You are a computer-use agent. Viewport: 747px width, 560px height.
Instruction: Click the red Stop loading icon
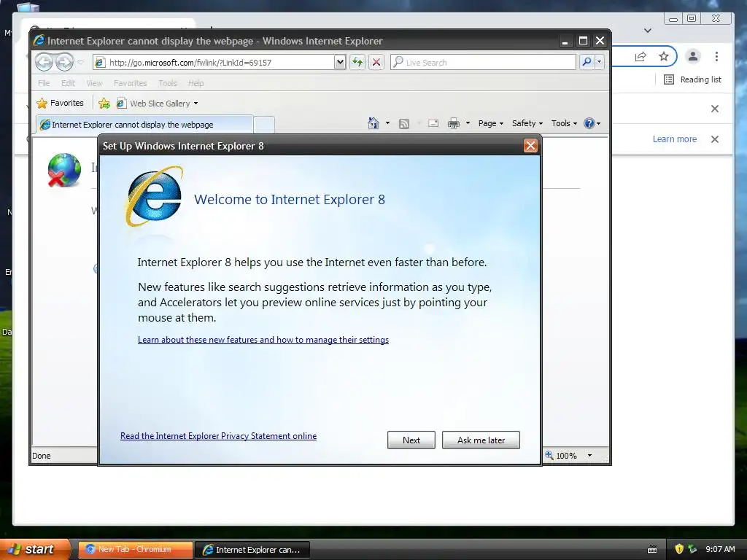pyautogui.click(x=376, y=63)
